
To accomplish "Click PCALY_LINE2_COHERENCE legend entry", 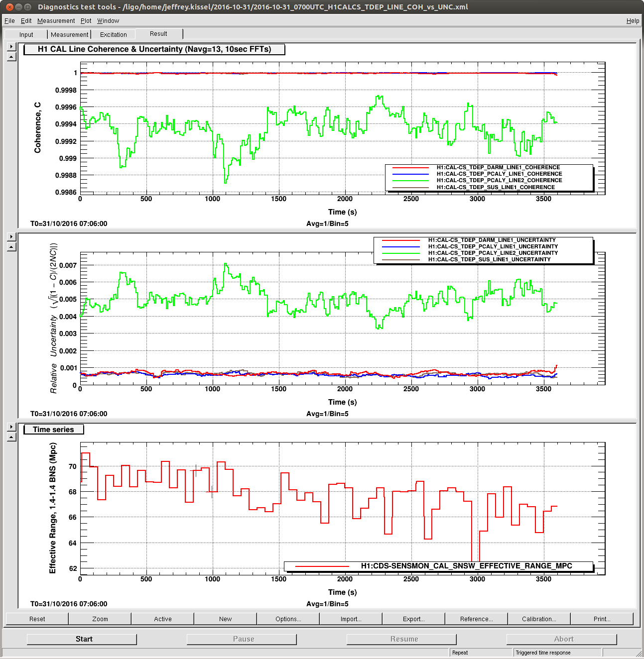I will point(499,181).
